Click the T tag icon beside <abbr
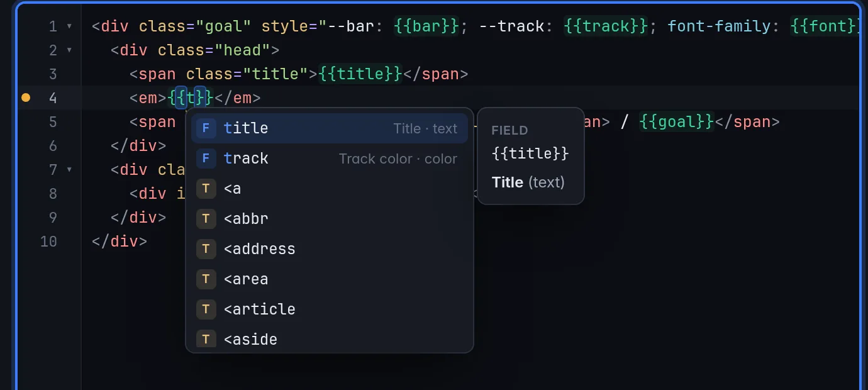Image resolution: width=868 pixels, height=390 pixels. pyautogui.click(x=206, y=219)
